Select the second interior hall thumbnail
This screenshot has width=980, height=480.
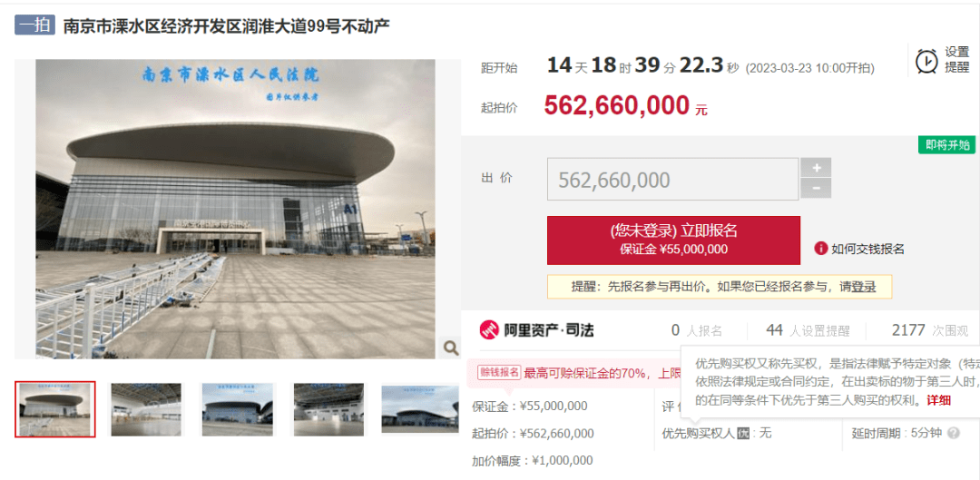[146, 409]
